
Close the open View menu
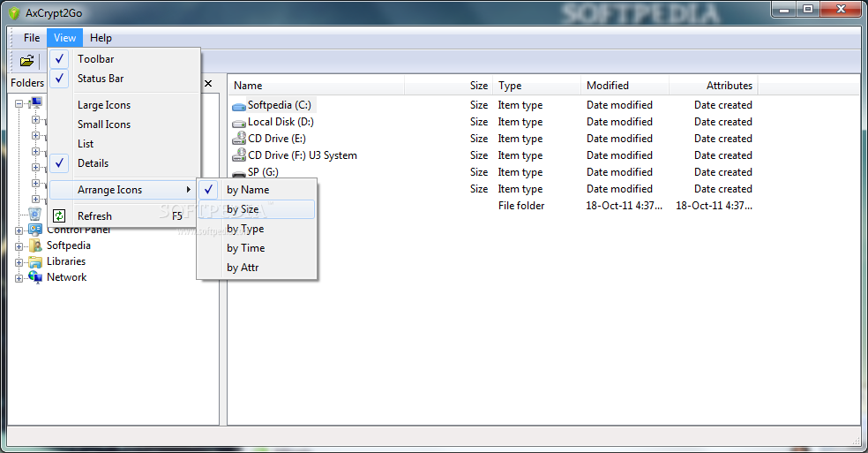click(x=64, y=38)
